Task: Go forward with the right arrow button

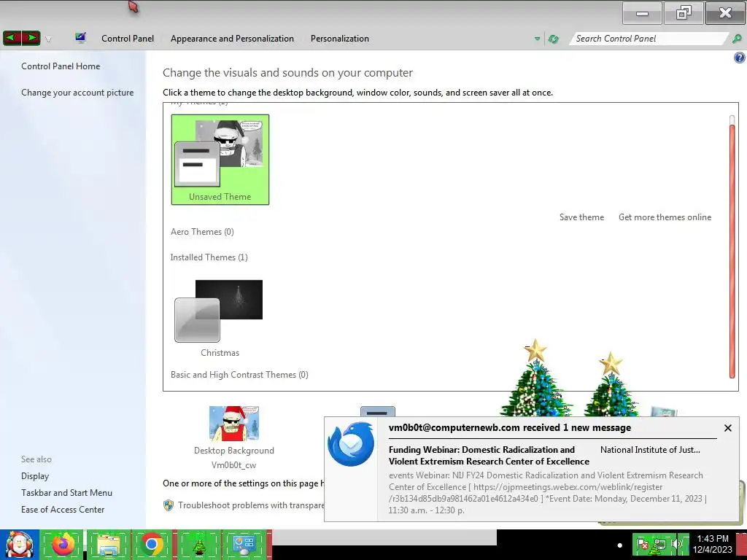Action: point(31,38)
